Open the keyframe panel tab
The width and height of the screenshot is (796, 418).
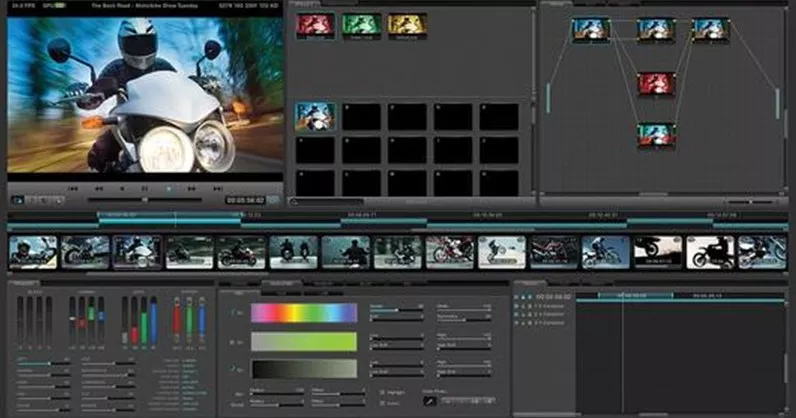pyautogui.click(x=530, y=283)
